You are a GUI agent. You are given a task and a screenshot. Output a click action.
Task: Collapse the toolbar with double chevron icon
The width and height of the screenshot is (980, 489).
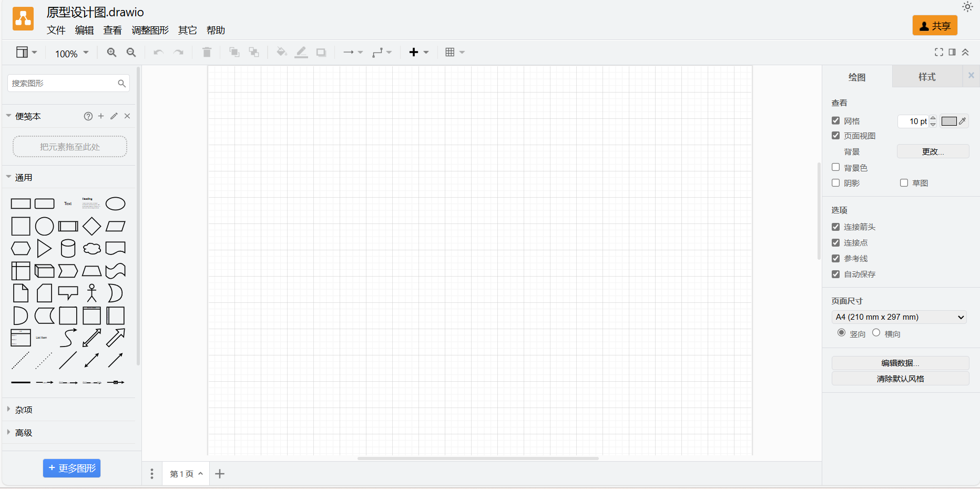click(965, 52)
